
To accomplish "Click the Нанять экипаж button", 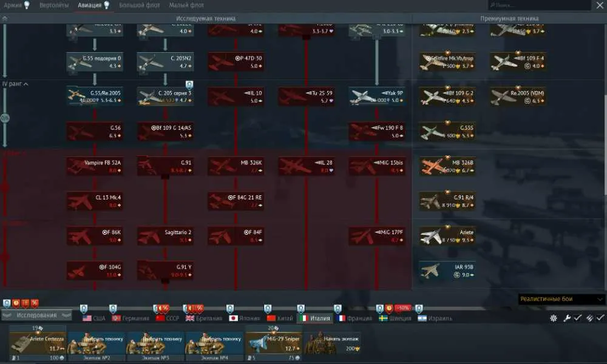I will (x=333, y=343).
